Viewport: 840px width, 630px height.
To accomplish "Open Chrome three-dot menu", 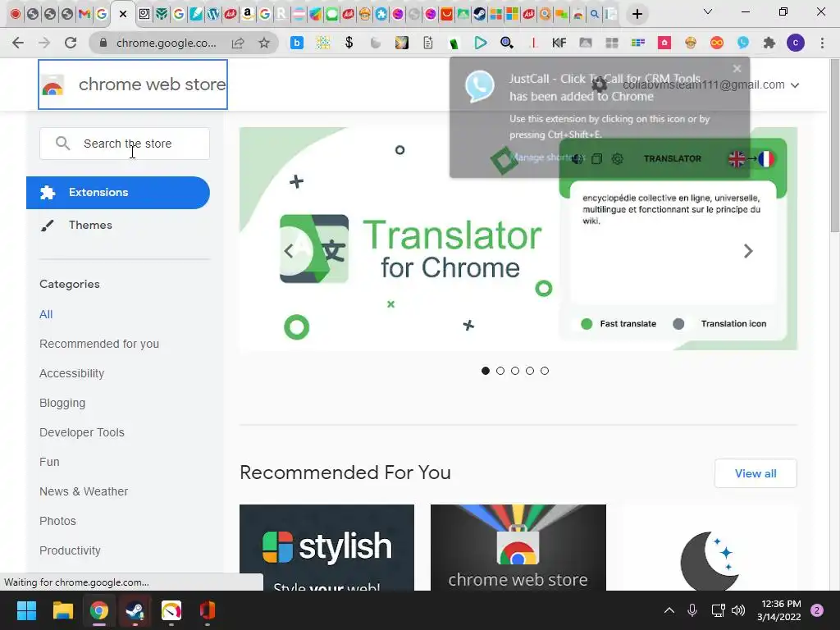I will pyautogui.click(x=822, y=43).
